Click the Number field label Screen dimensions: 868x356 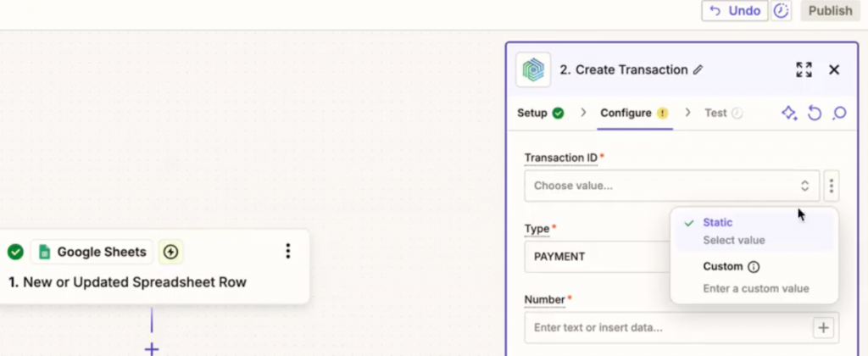tap(545, 299)
